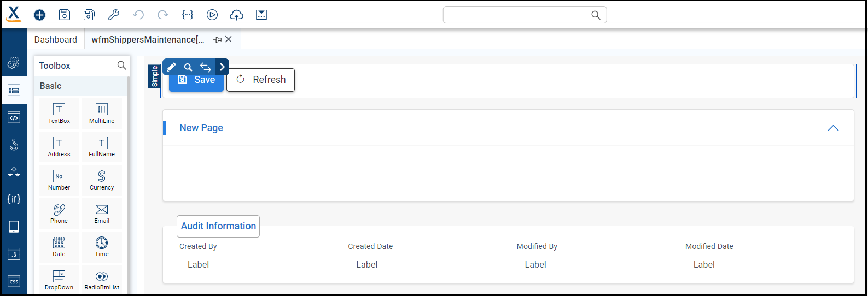Pin the wfmShippersMaintenance tab

tap(218, 39)
